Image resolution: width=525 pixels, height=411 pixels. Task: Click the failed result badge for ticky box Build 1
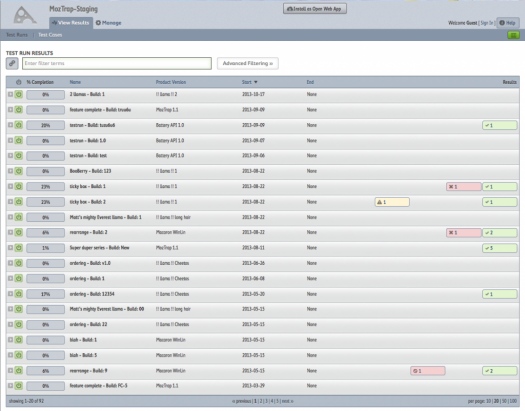point(464,187)
